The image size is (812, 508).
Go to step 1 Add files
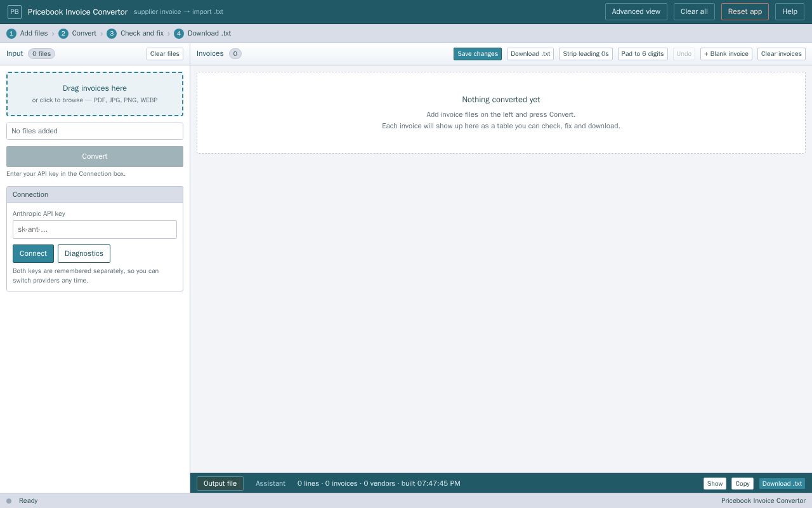27,33
